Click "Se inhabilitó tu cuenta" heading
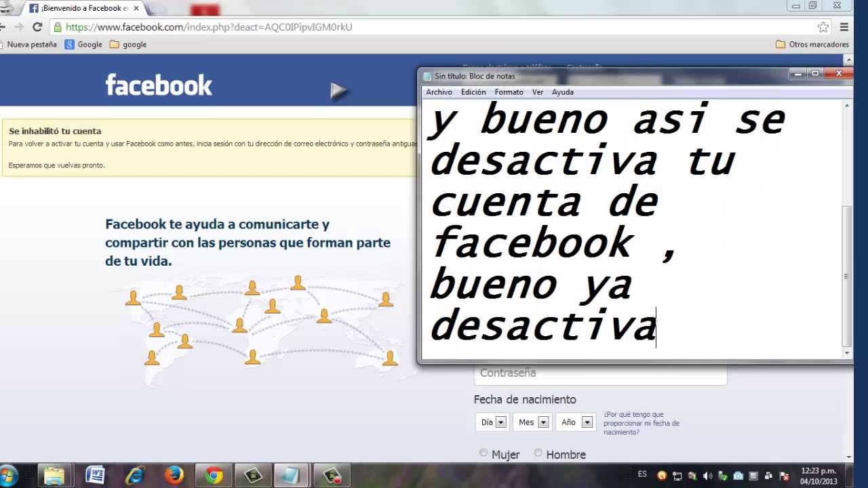868x488 pixels. click(55, 131)
